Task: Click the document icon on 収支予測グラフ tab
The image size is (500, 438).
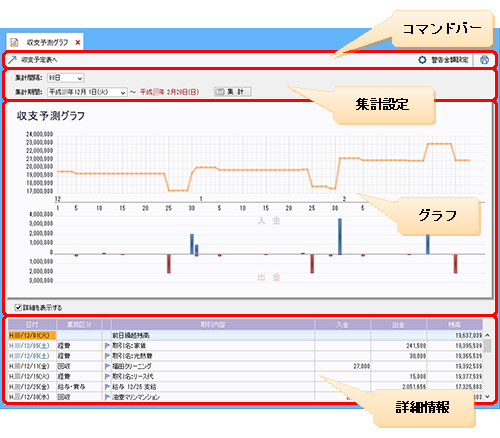Action: [x=14, y=43]
